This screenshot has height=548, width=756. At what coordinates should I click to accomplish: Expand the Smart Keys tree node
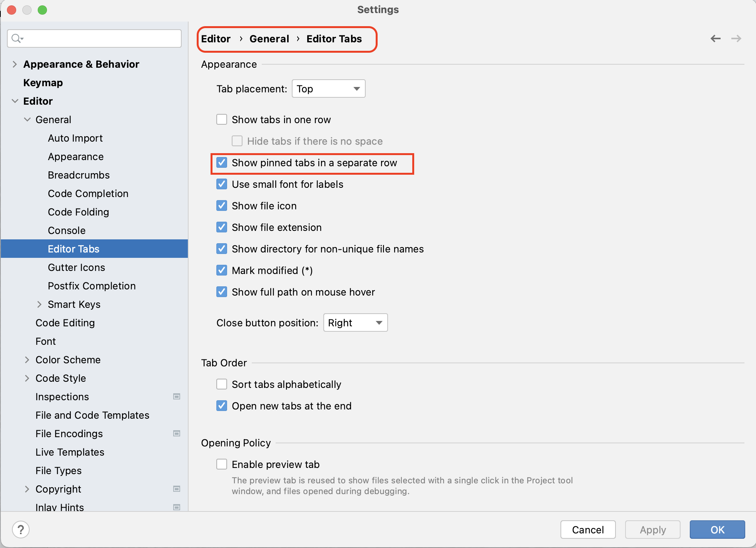point(39,304)
